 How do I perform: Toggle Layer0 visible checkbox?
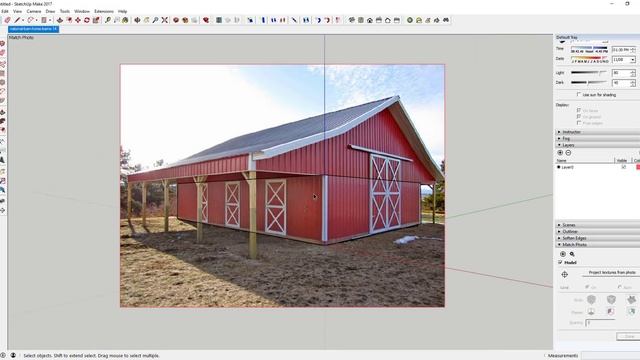[623, 167]
